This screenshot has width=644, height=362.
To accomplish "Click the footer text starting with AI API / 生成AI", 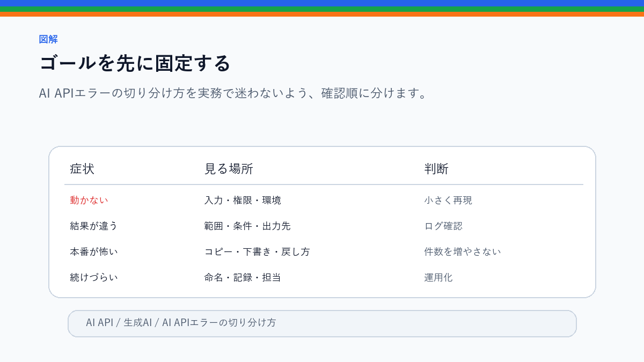I will point(181,323).
